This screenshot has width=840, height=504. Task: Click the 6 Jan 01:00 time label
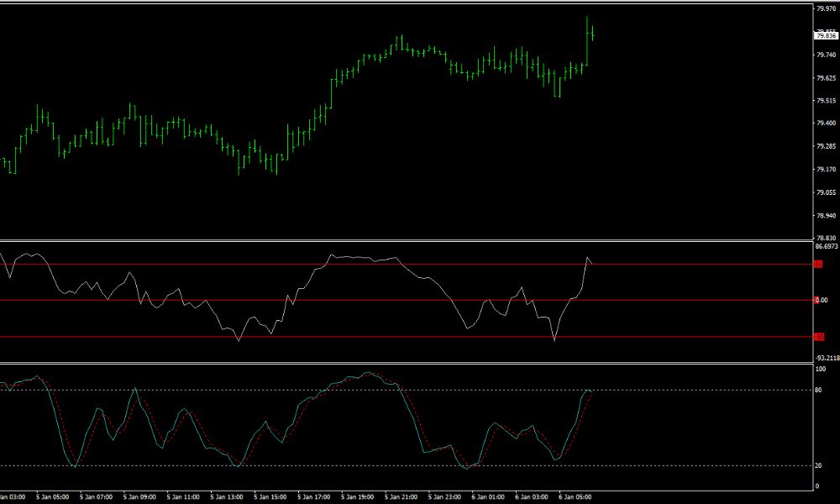click(488, 497)
